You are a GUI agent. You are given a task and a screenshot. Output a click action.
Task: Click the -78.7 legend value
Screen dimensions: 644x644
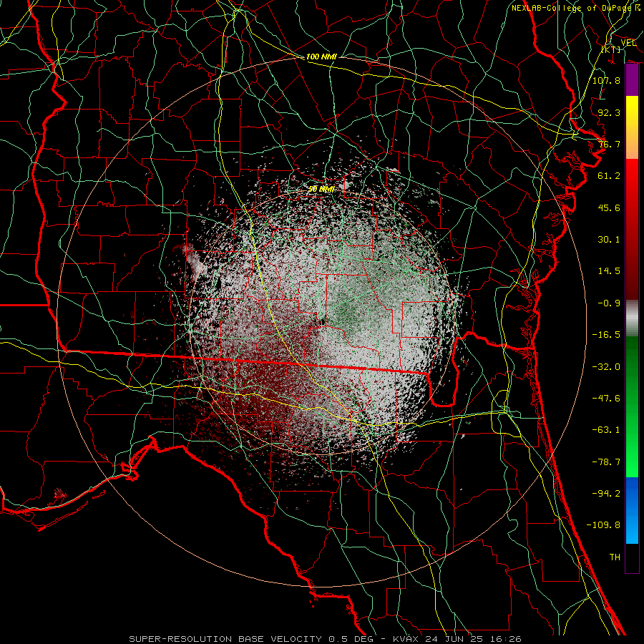click(x=606, y=462)
